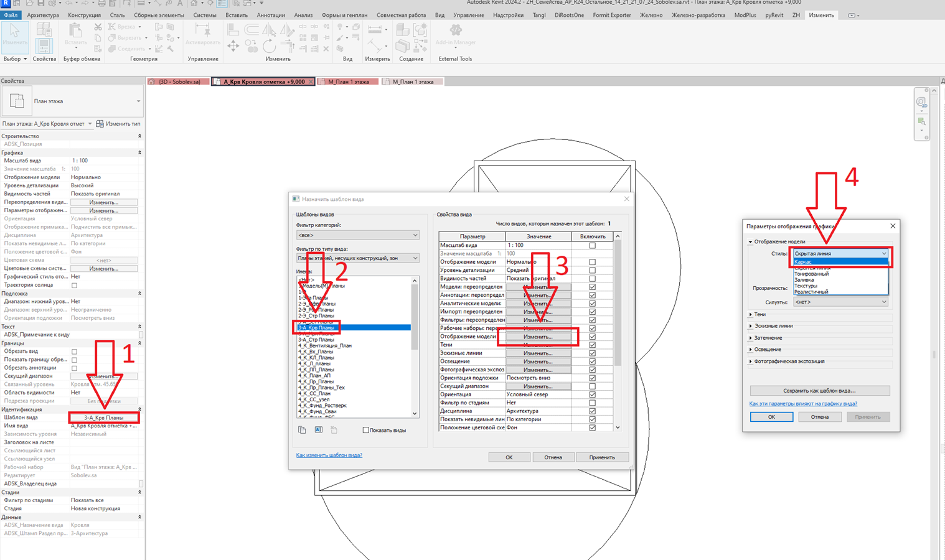Toggle Показать виды checkbox
945x560 pixels.
pyautogui.click(x=366, y=430)
